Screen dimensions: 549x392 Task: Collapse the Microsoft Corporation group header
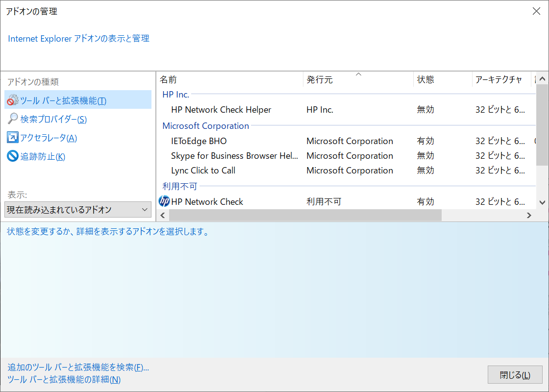(205, 125)
